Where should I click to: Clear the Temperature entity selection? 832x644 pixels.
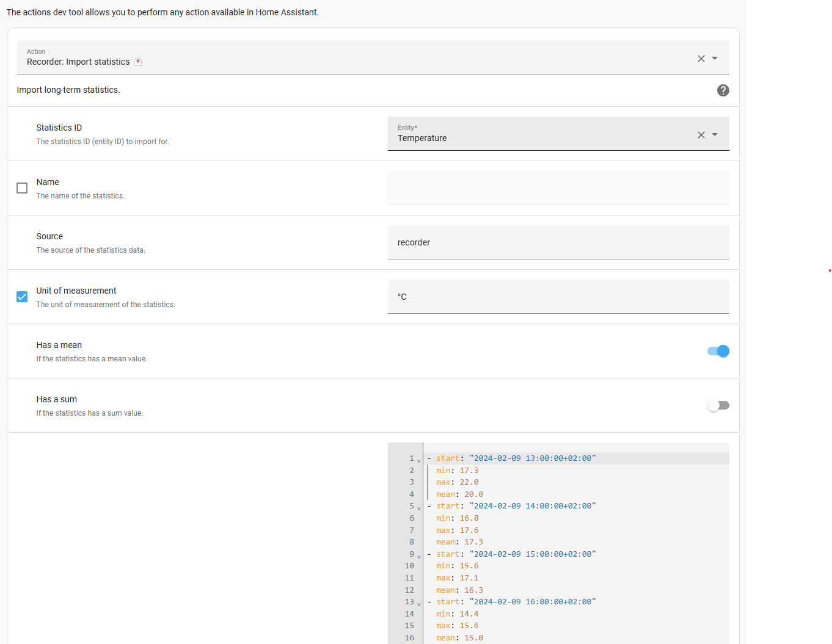[x=701, y=135]
